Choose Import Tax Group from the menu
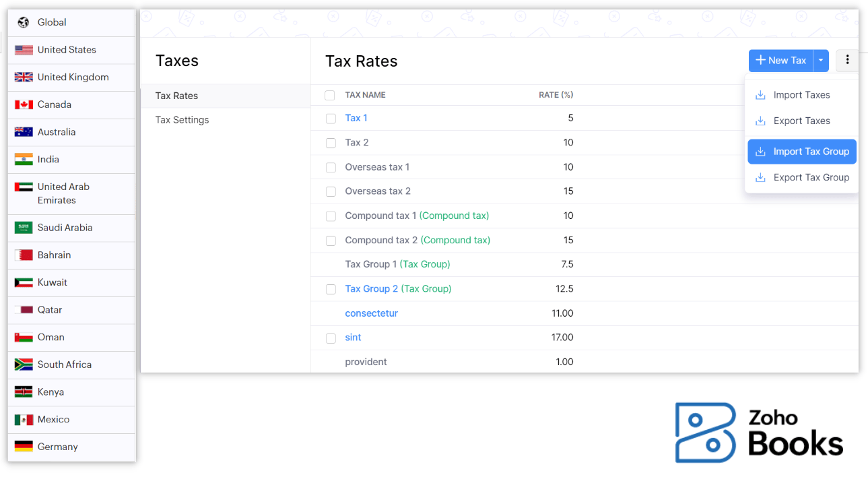This screenshot has height=477, width=868. (x=811, y=152)
